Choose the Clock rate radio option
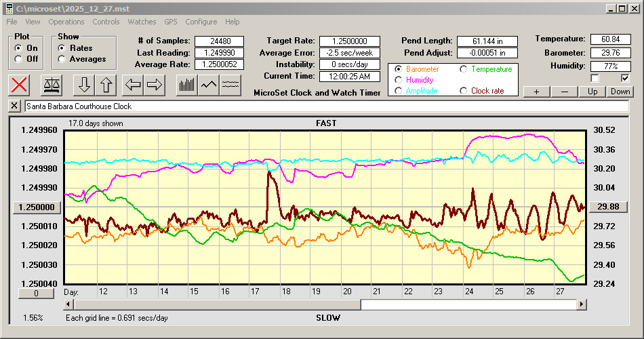Viewport: 644px width, 339px height. (x=464, y=91)
